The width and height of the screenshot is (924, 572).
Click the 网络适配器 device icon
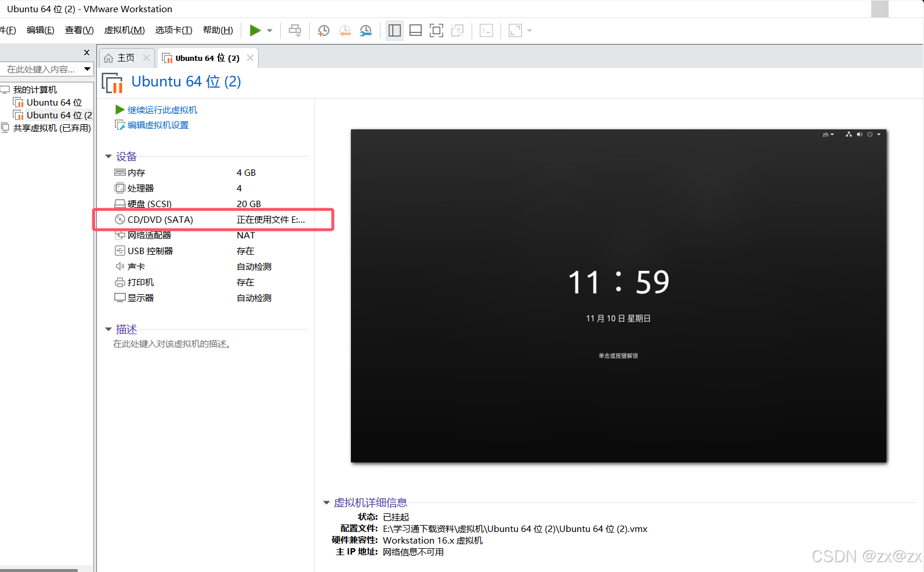[120, 235]
